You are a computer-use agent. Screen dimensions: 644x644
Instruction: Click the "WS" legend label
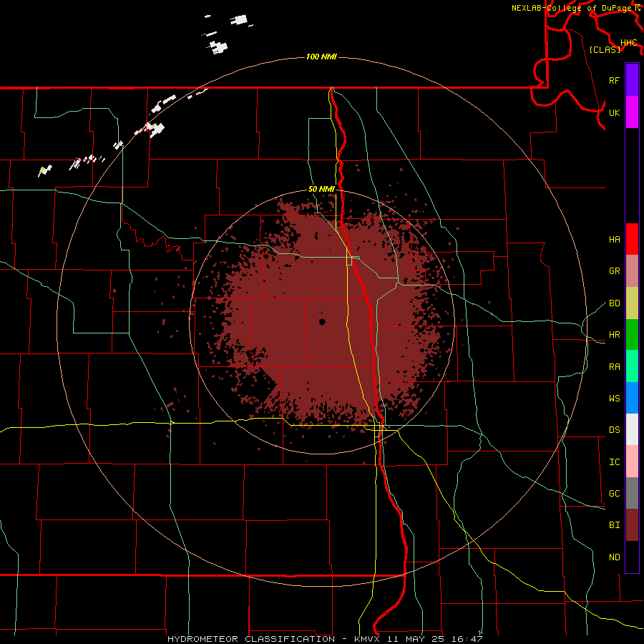(x=614, y=398)
